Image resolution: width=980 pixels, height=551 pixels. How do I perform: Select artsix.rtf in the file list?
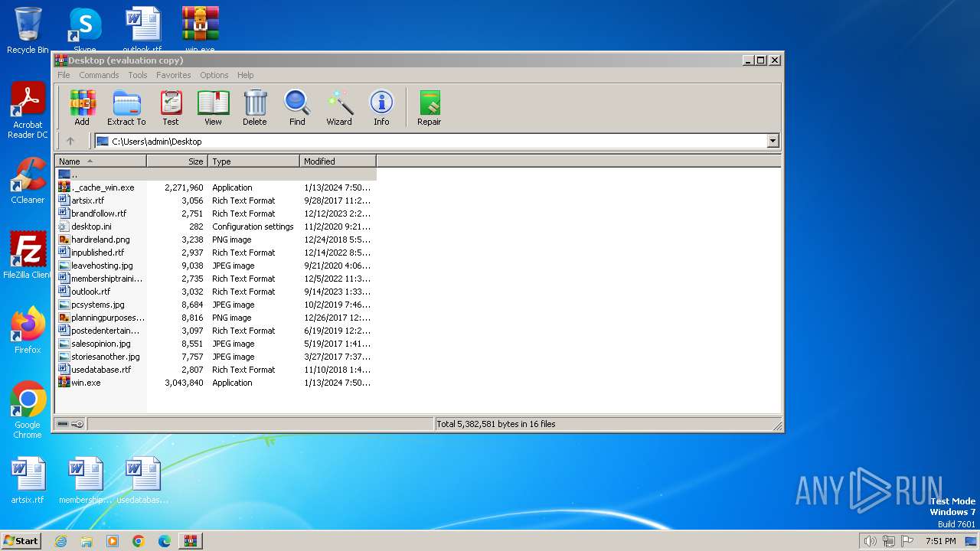coord(216,201)
